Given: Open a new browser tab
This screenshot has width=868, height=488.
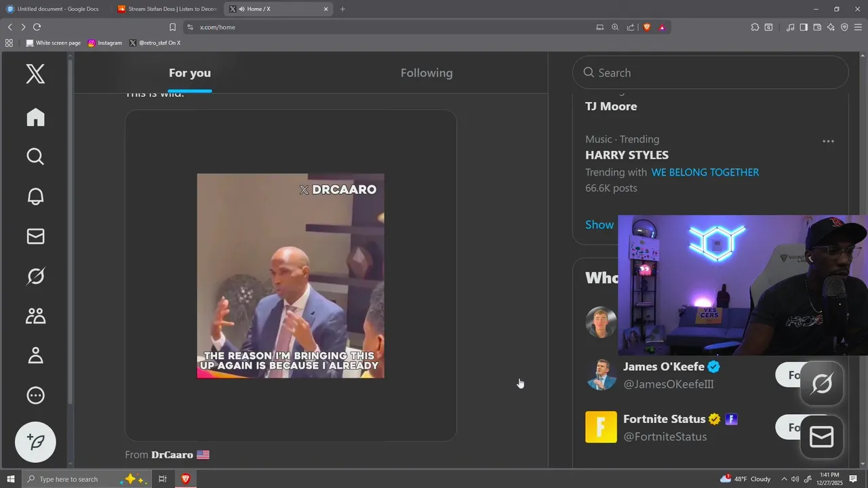Looking at the screenshot, I should 342,9.
